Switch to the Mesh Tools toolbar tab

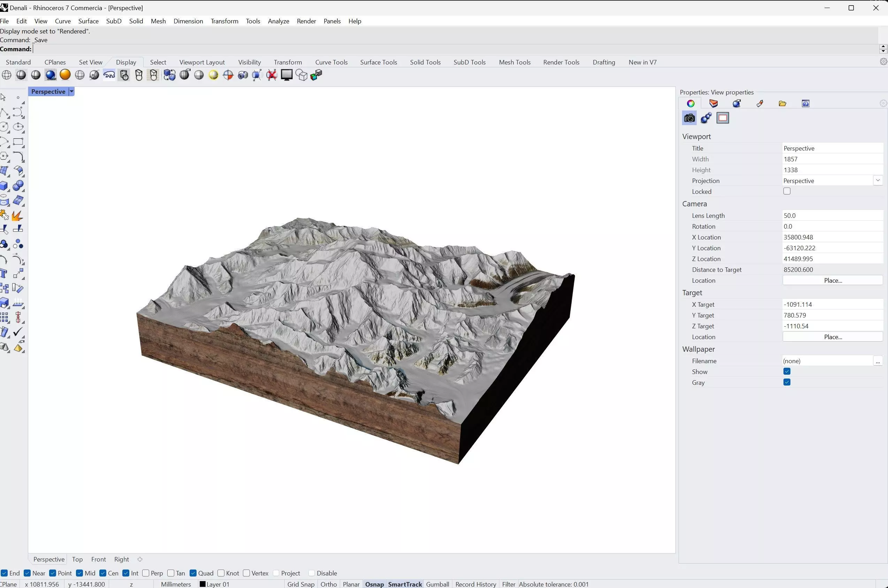(x=515, y=62)
